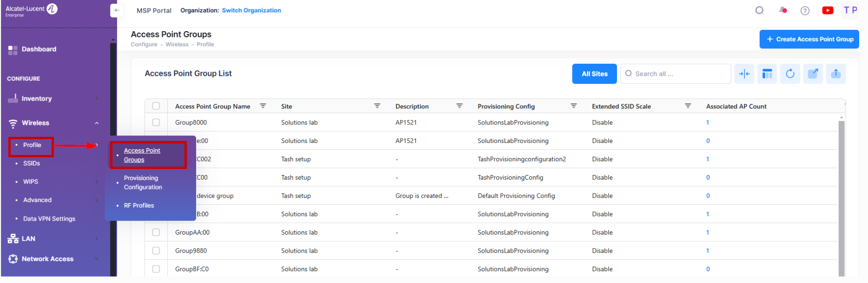
Task: Click the Switch Organization link
Action: 251,10
